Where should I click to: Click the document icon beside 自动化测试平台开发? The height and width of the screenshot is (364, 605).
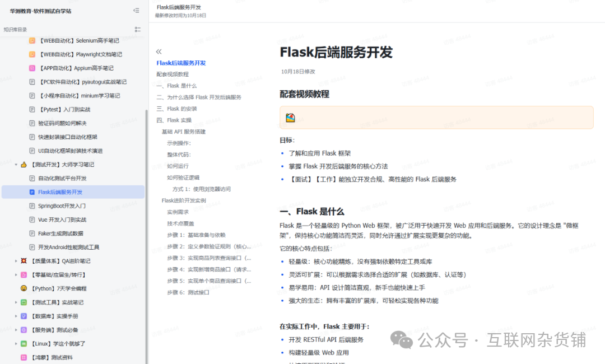coord(32,179)
